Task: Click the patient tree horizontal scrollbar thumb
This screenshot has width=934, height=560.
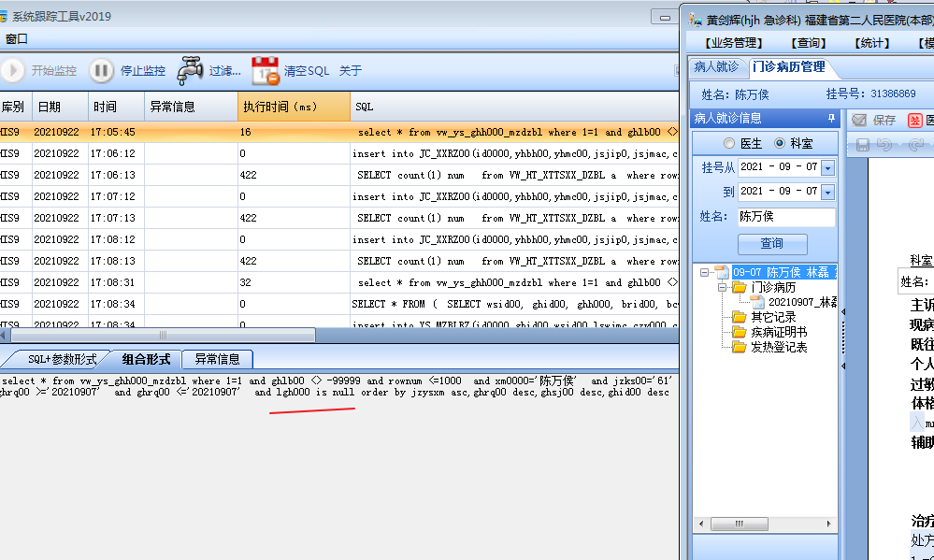Action: (x=740, y=524)
